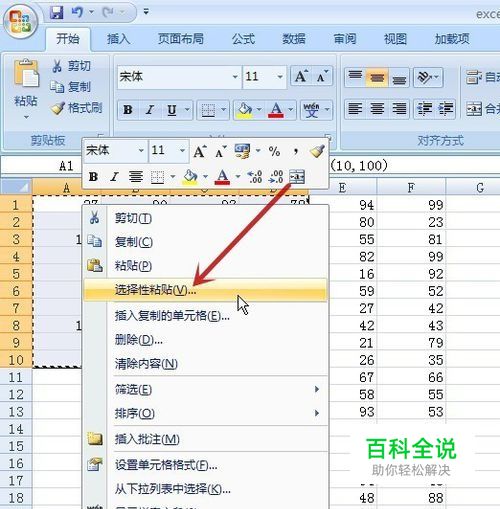Screen dimensions: 500x509
Task: Increase decimal places in mini toolbar
Action: coord(255,176)
